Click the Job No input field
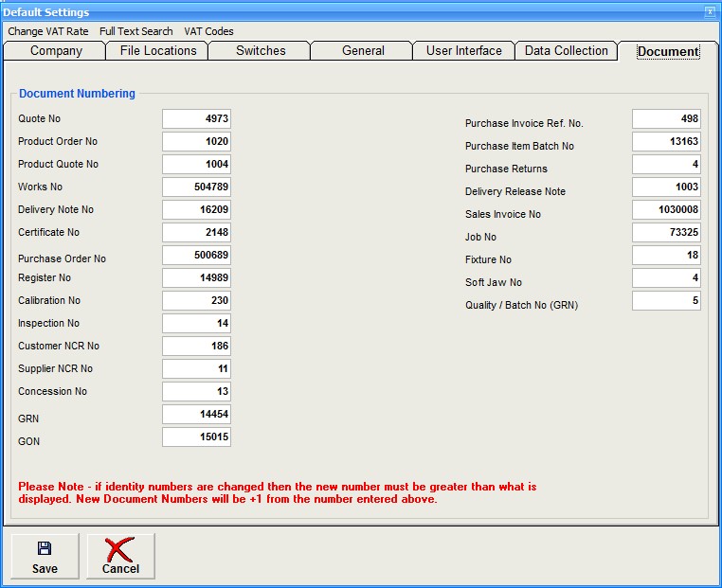722x588 pixels. [x=666, y=233]
